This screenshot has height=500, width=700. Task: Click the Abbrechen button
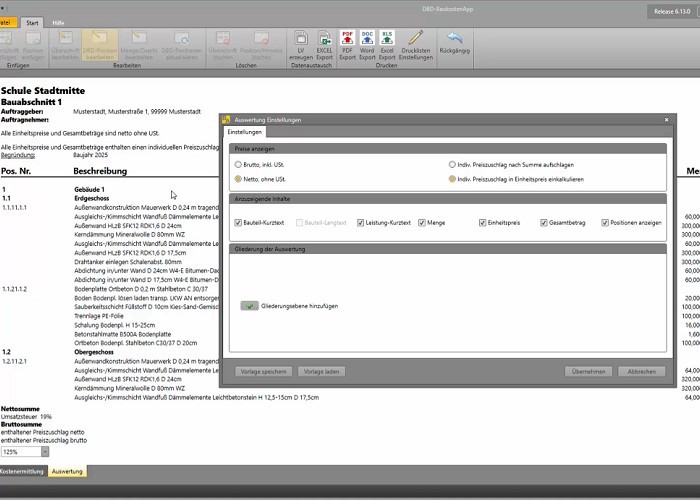point(642,371)
